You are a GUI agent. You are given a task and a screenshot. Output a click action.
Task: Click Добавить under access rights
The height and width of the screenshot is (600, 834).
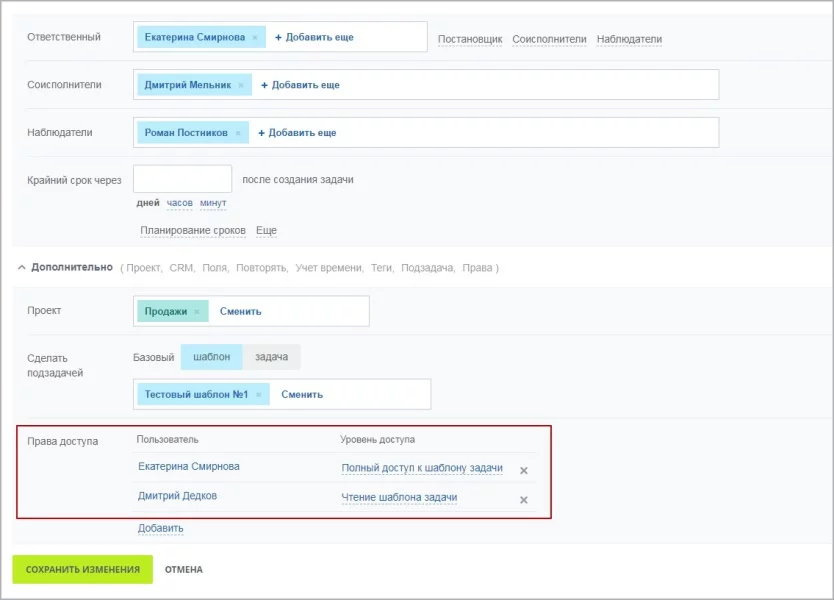(161, 528)
